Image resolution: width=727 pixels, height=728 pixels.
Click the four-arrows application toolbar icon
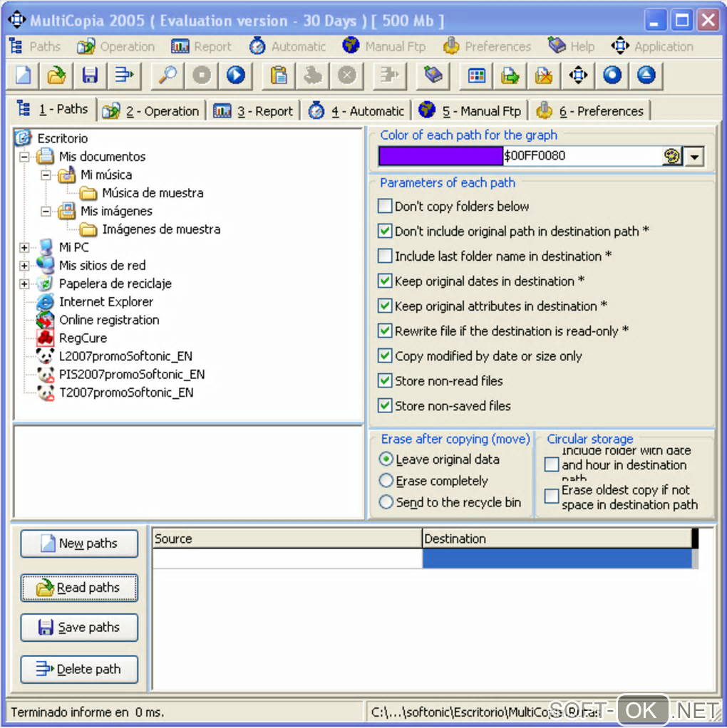(578, 75)
